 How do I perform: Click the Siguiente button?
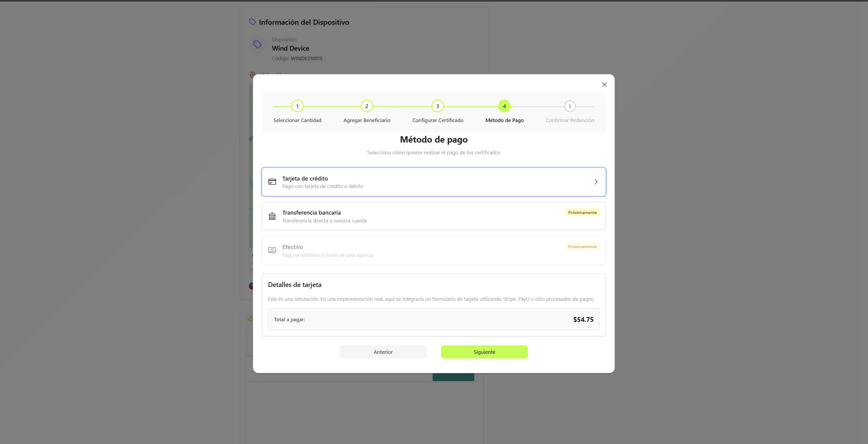coord(484,352)
